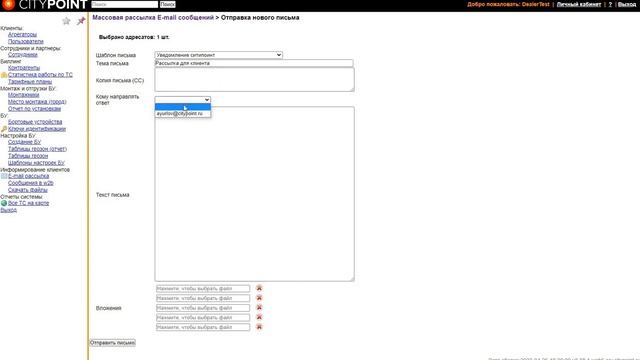This screenshot has width=640, height=360.
Task: Choose a file in the third attachment field
Action: tap(202, 308)
